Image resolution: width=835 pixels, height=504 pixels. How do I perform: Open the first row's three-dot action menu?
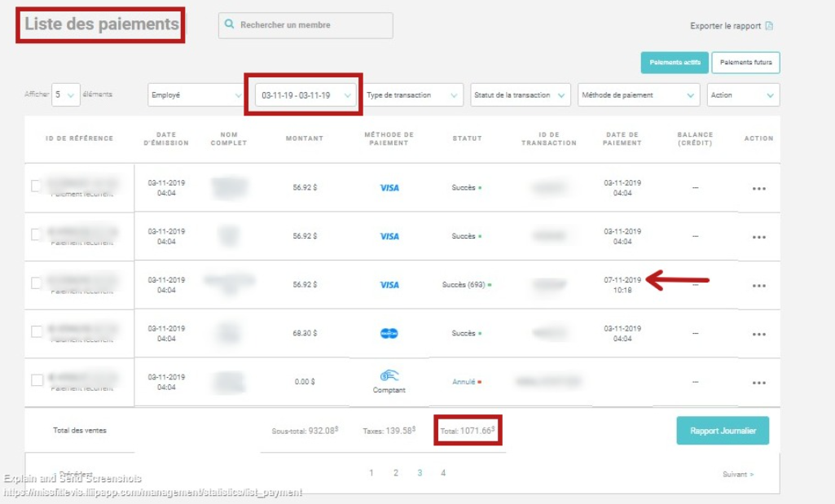[x=758, y=189]
